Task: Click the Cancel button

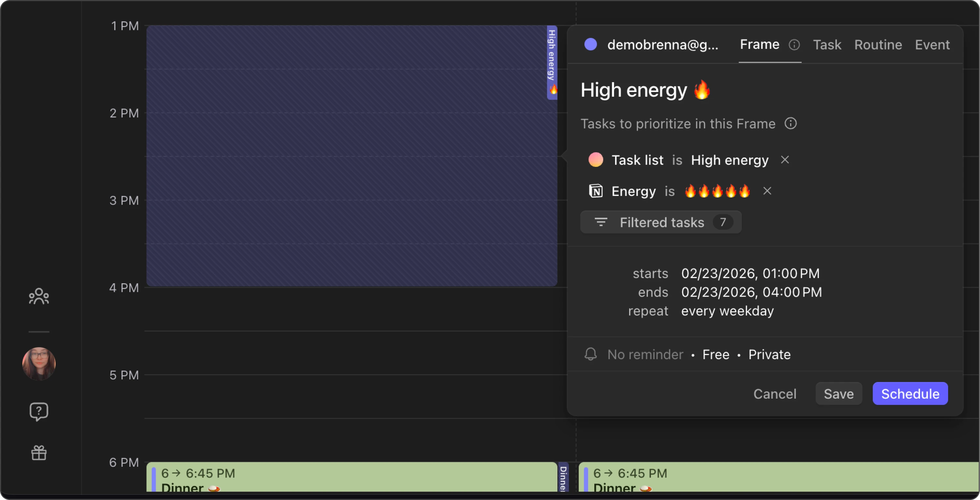Action: click(x=775, y=394)
